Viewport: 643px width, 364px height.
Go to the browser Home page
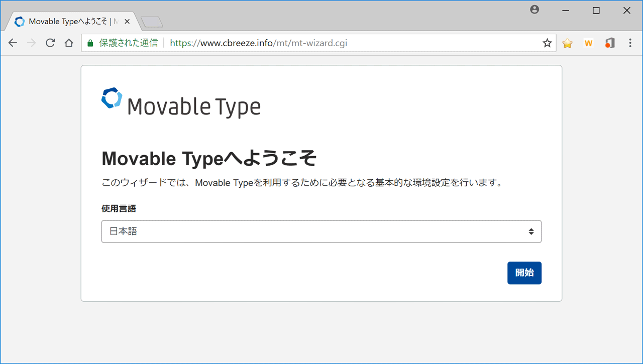pyautogui.click(x=69, y=43)
